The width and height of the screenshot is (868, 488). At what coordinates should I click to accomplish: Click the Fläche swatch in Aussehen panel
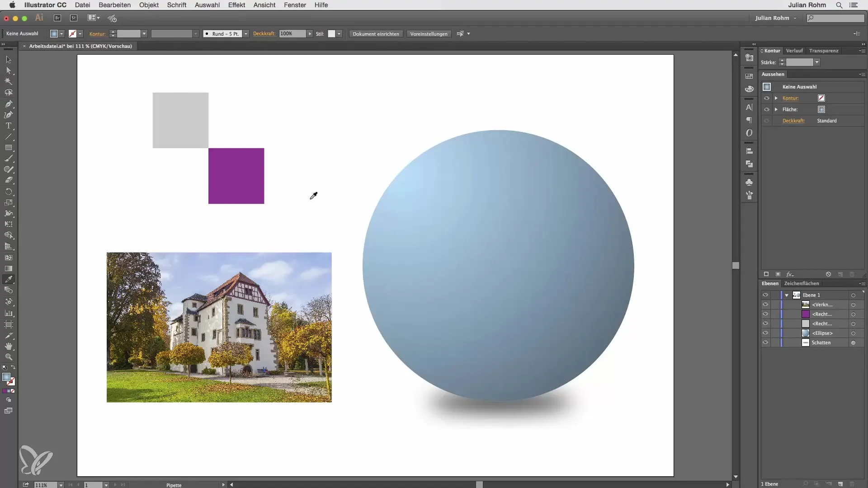point(821,109)
